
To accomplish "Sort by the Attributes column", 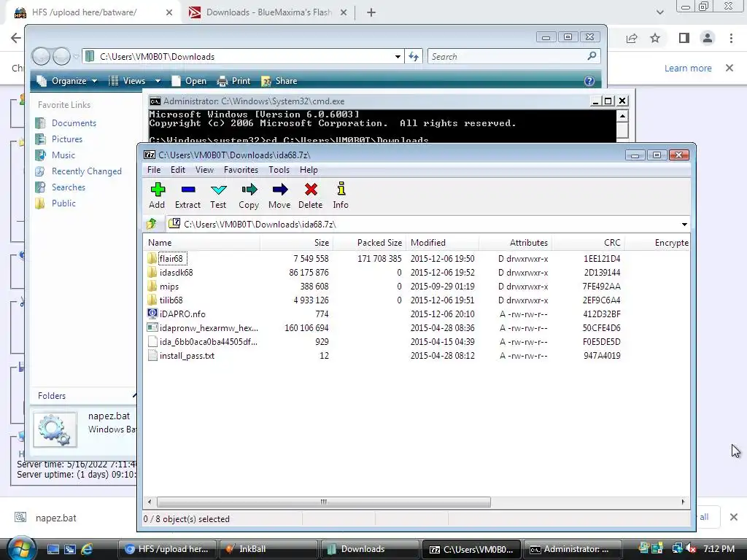I will tap(515, 243).
